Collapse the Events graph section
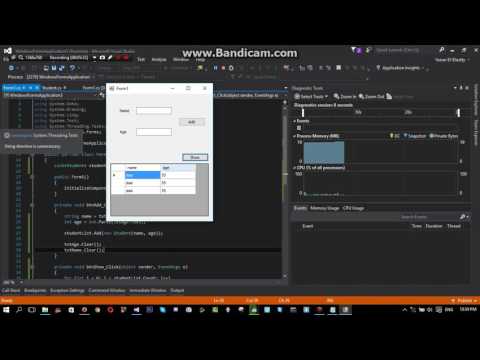 (294, 121)
